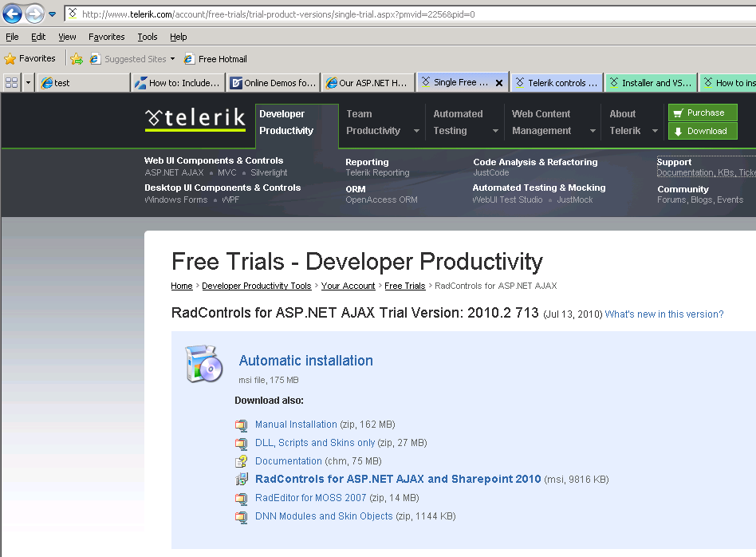
Task: Open the Telerik Reporting link
Action: 377,172
